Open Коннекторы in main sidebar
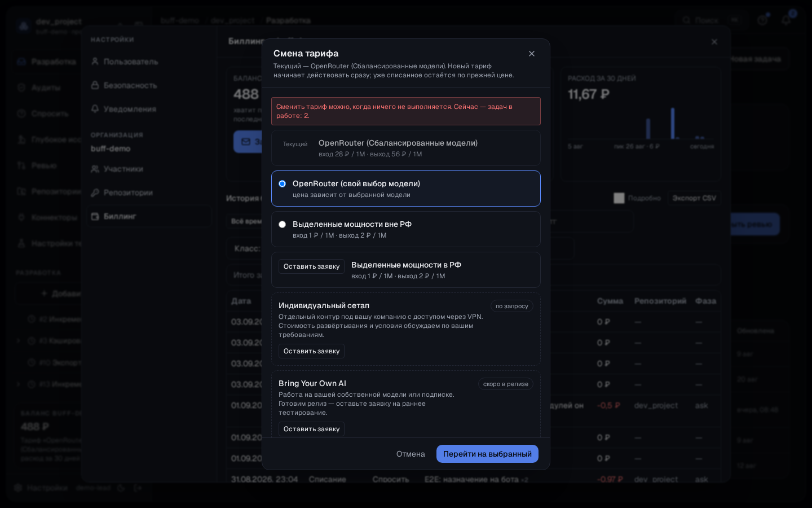Viewport: 812px width, 508px height. click(x=47, y=217)
